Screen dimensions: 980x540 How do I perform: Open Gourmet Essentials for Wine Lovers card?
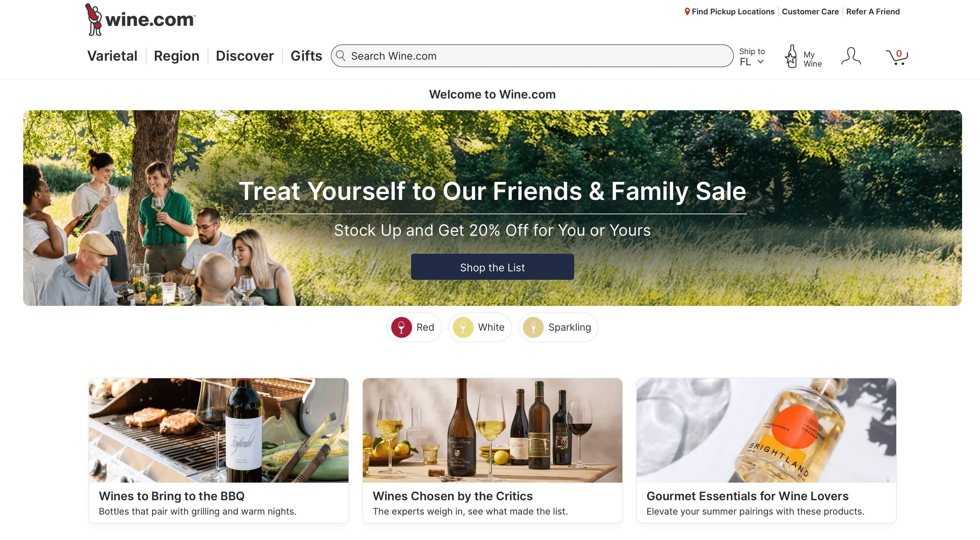[x=766, y=451]
